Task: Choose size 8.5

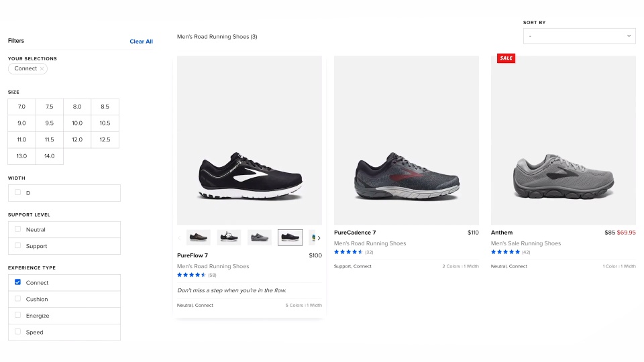Action: (x=105, y=107)
